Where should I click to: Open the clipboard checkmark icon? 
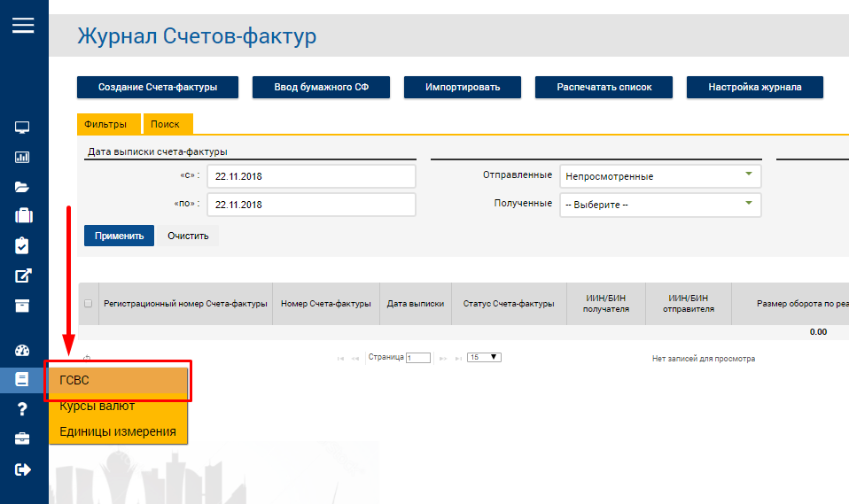[x=22, y=245]
